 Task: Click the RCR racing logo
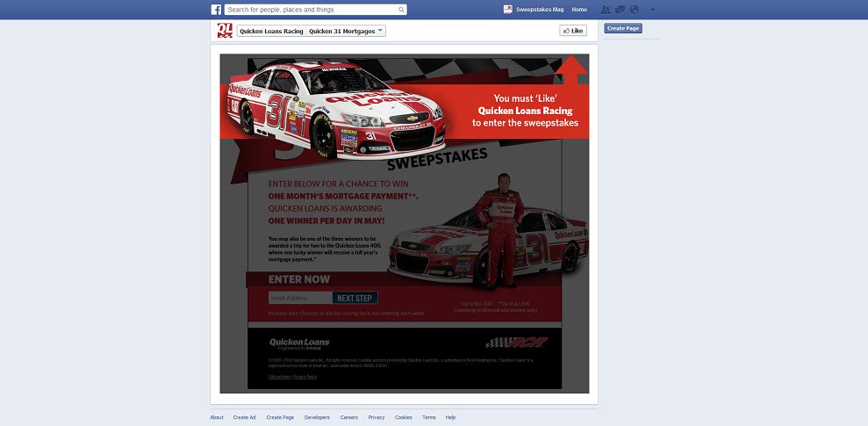(516, 343)
